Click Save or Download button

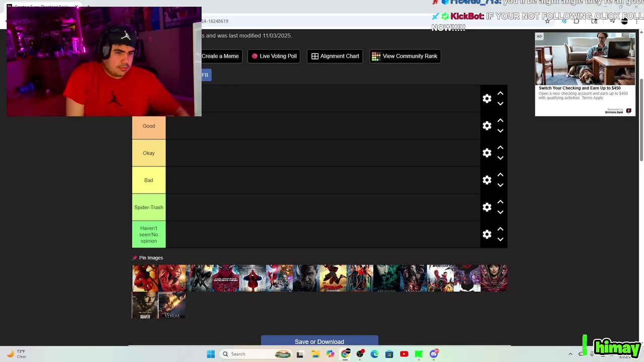pyautogui.click(x=319, y=341)
